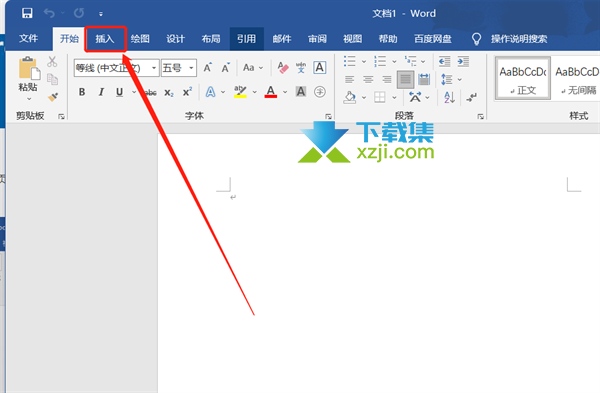Toggle Justify alignment
Screen dimensions: 600x393
(405, 80)
